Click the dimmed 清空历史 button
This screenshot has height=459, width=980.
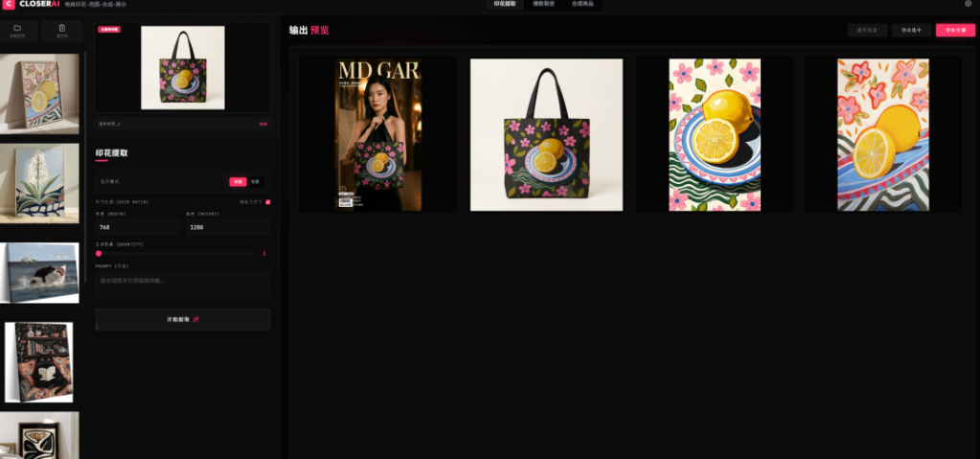867,30
